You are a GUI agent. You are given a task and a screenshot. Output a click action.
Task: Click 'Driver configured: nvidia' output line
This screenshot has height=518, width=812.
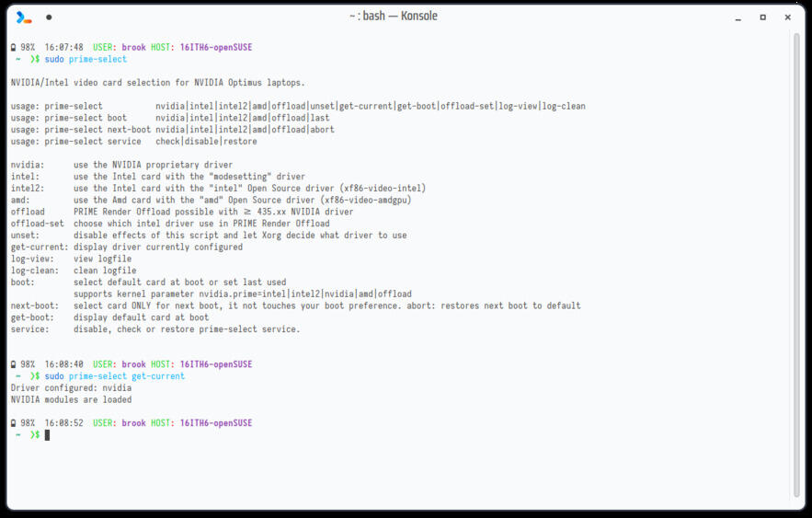(72, 387)
